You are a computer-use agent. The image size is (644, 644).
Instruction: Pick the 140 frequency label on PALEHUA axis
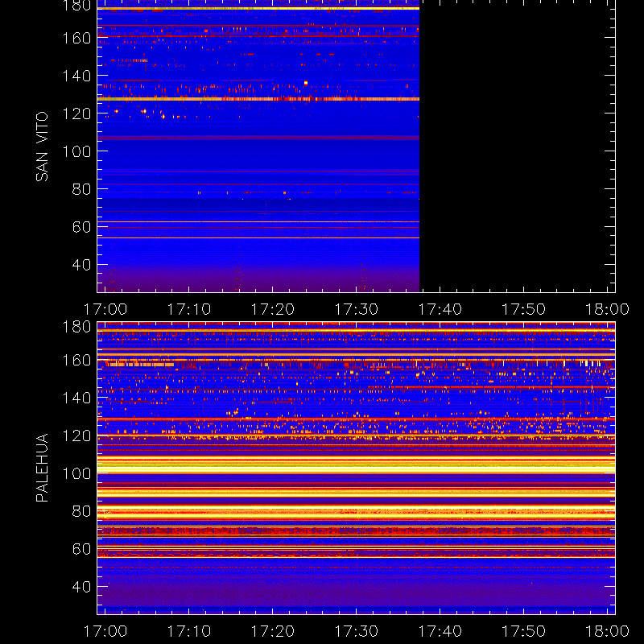pyautogui.click(x=76, y=398)
